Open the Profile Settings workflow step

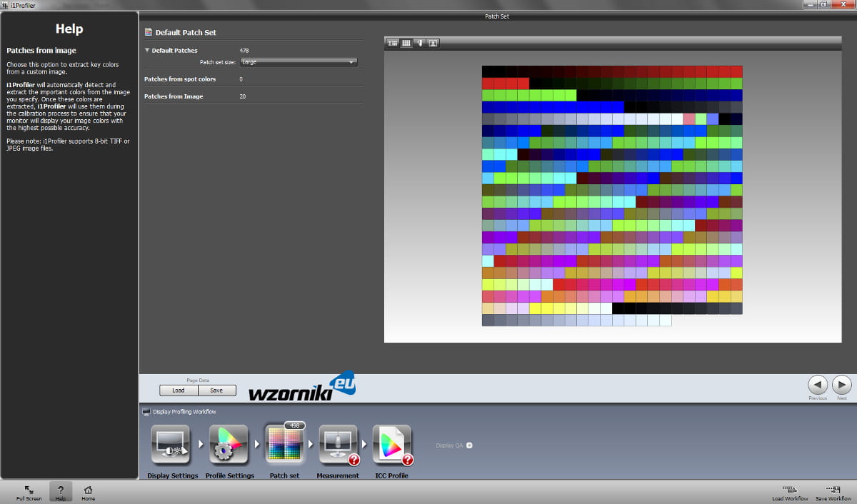point(229,445)
